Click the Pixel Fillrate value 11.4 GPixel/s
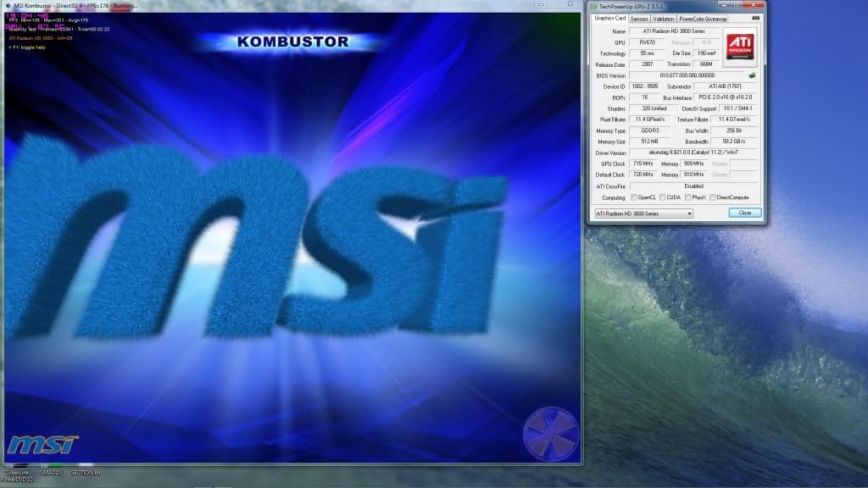 650,119
